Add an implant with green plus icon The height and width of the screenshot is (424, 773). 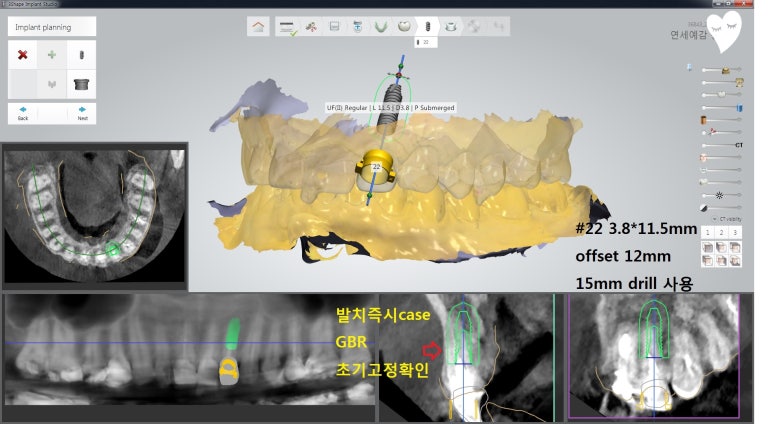[52, 55]
